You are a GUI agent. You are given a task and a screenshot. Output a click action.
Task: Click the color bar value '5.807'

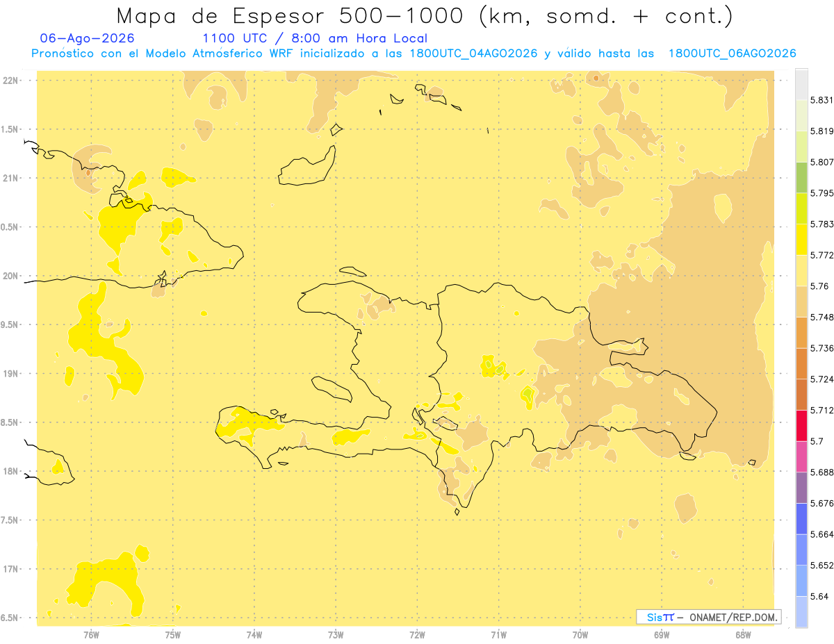tap(822, 162)
